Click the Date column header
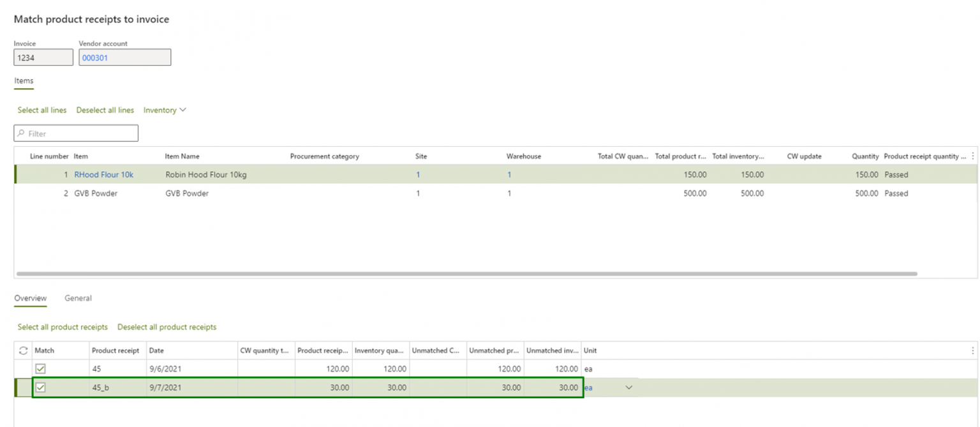Screen dimensions: 980x427 157,350
